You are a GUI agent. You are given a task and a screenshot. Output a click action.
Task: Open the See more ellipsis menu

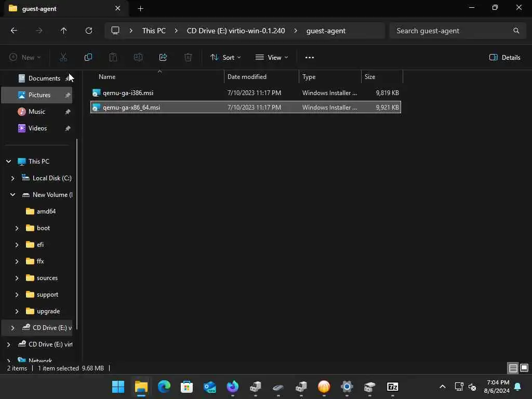pos(310,57)
